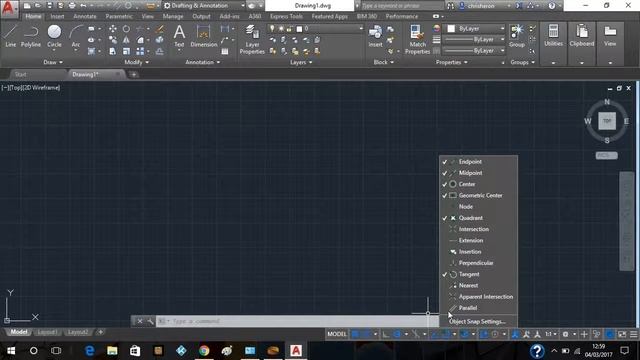640x360 pixels.
Task: Open Object Snap Settings
Action: [x=477, y=322]
